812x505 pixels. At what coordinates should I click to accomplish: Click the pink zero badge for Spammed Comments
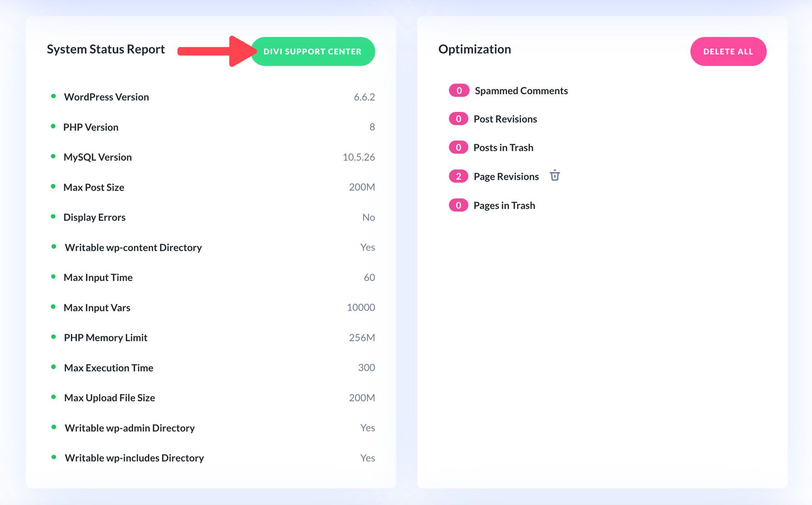coord(458,90)
